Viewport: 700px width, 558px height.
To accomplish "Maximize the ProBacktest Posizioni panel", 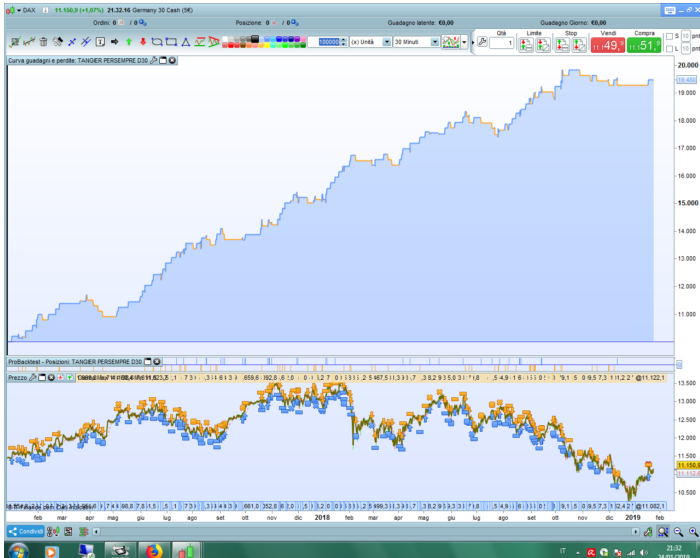I will tap(148, 362).
